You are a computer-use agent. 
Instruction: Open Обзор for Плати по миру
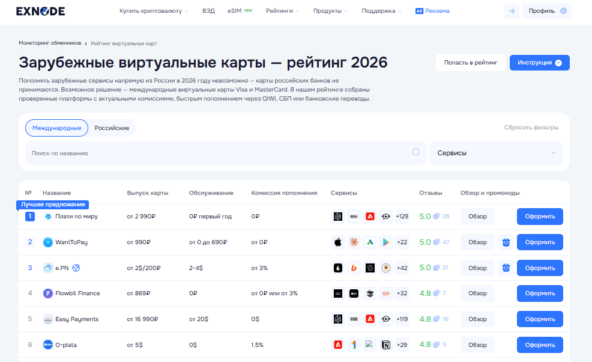(x=477, y=216)
